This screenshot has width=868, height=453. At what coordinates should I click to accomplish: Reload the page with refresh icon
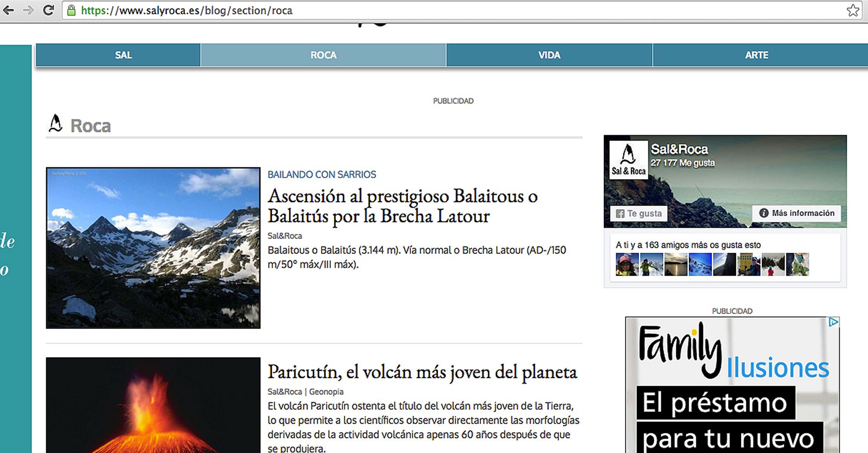48,10
